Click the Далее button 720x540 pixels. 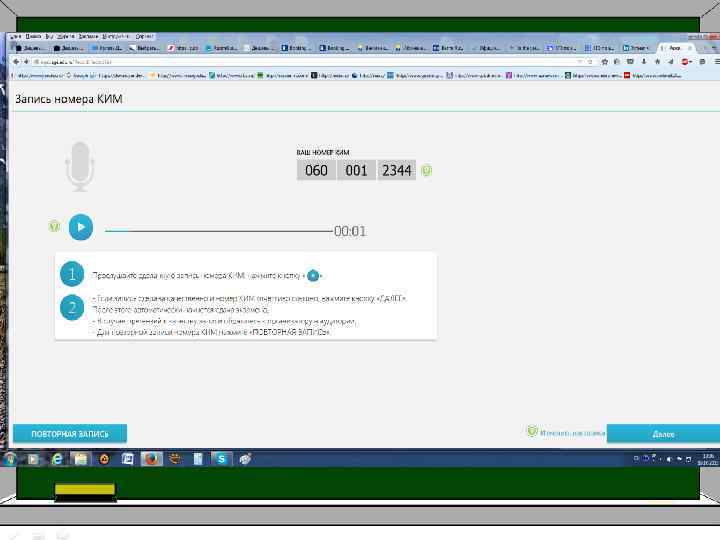[663, 434]
